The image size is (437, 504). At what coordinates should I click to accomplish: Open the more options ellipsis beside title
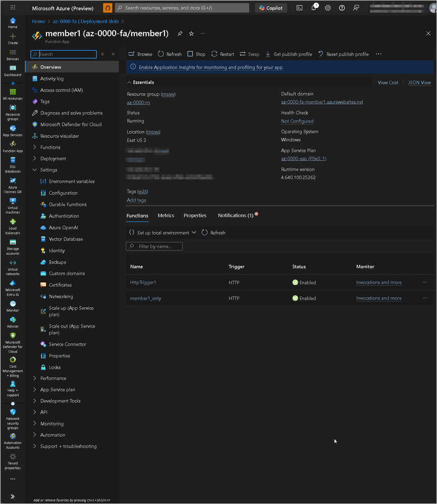point(202,33)
